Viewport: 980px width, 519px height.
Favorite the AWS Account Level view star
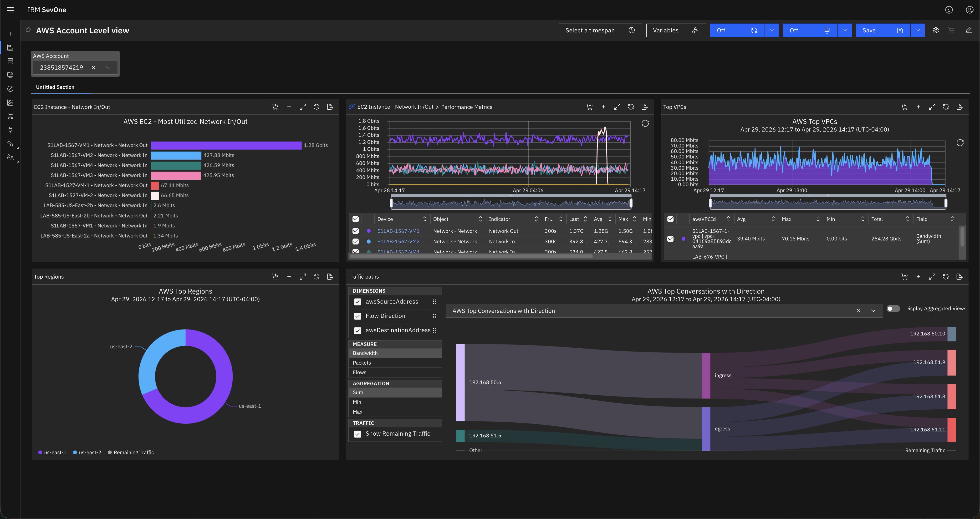point(28,30)
